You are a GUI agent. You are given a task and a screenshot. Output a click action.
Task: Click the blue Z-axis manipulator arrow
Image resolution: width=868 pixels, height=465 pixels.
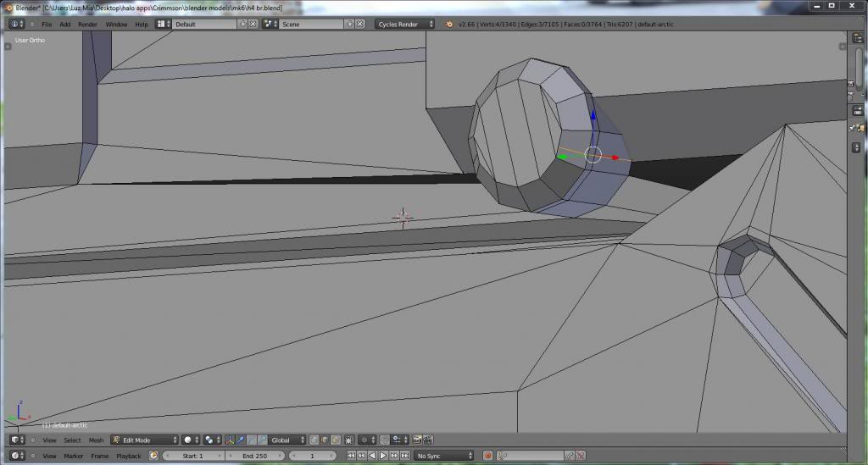tap(593, 117)
